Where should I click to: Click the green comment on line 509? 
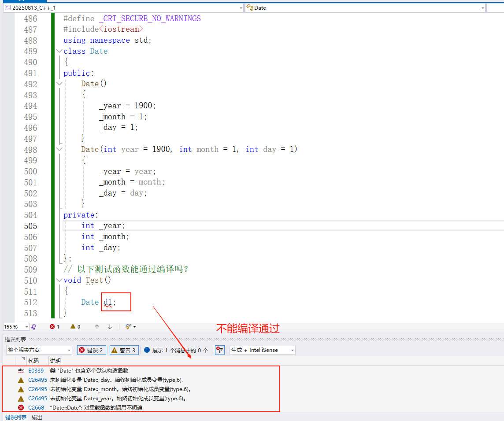pyautogui.click(x=126, y=270)
